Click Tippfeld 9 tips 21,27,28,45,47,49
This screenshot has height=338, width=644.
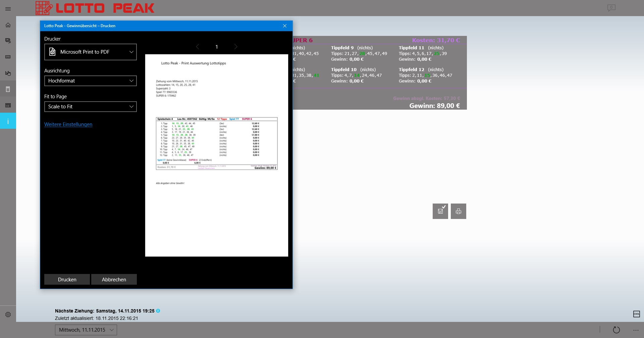point(359,53)
